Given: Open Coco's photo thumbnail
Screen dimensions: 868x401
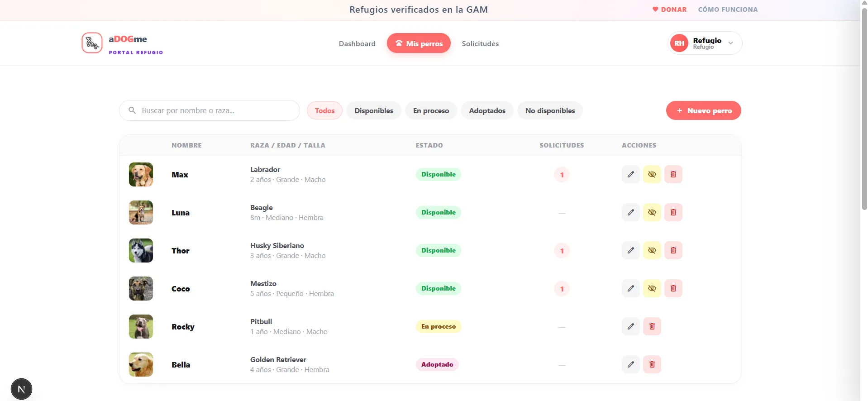Looking at the screenshot, I should click(141, 288).
